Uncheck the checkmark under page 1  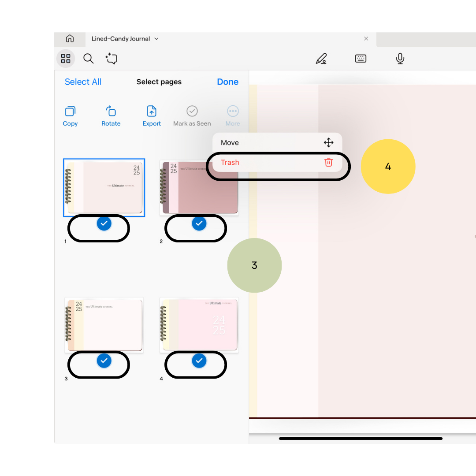coord(104,224)
